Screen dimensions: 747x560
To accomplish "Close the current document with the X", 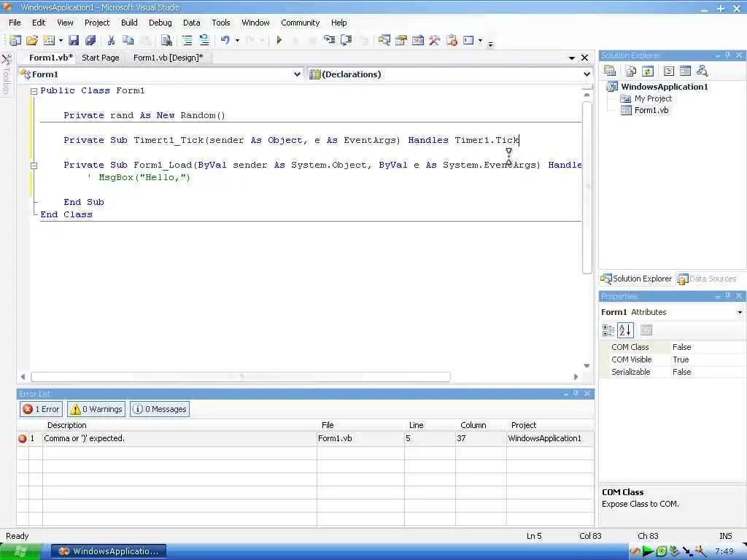I will click(584, 58).
